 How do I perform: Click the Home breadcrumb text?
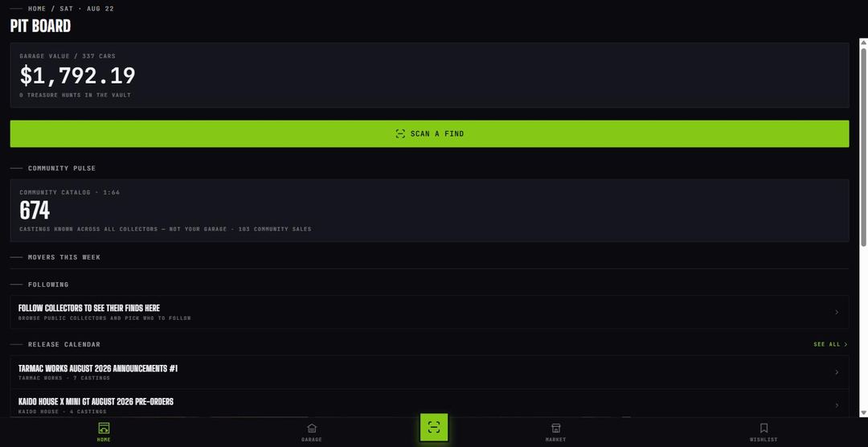pos(37,9)
